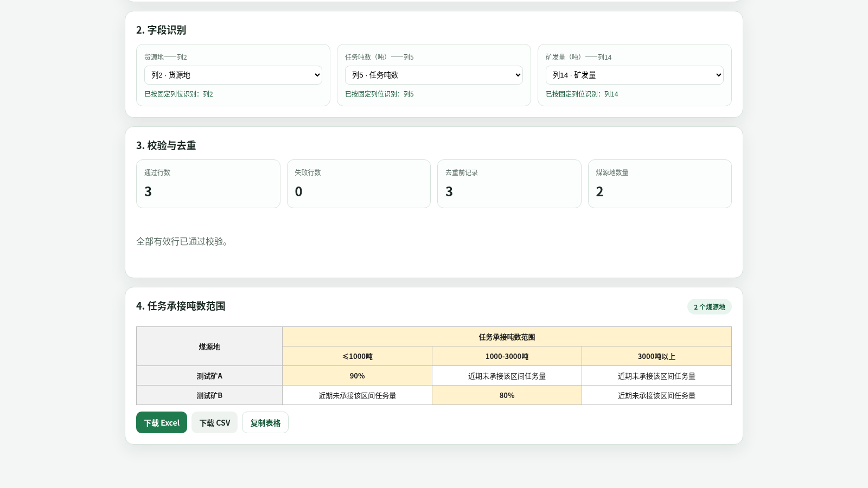Image resolution: width=868 pixels, height=488 pixels.
Task: Open the 列5 · 任务吨数 dropdown
Action: pos(434,75)
